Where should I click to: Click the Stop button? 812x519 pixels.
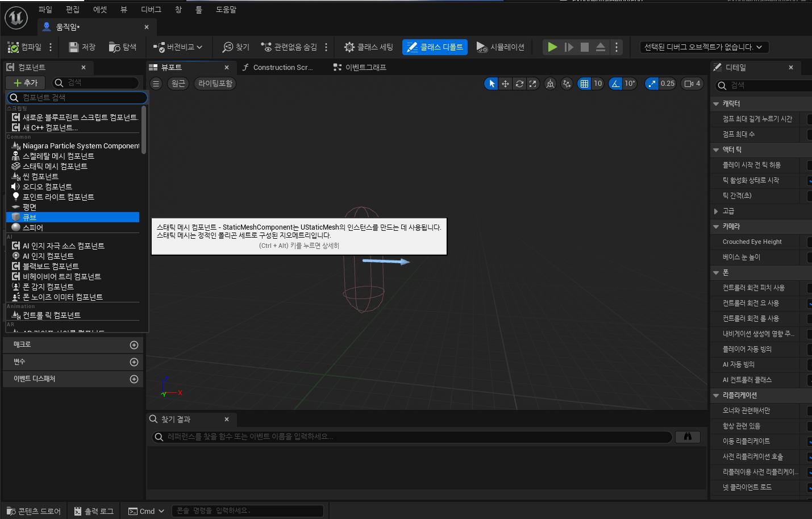(585, 47)
